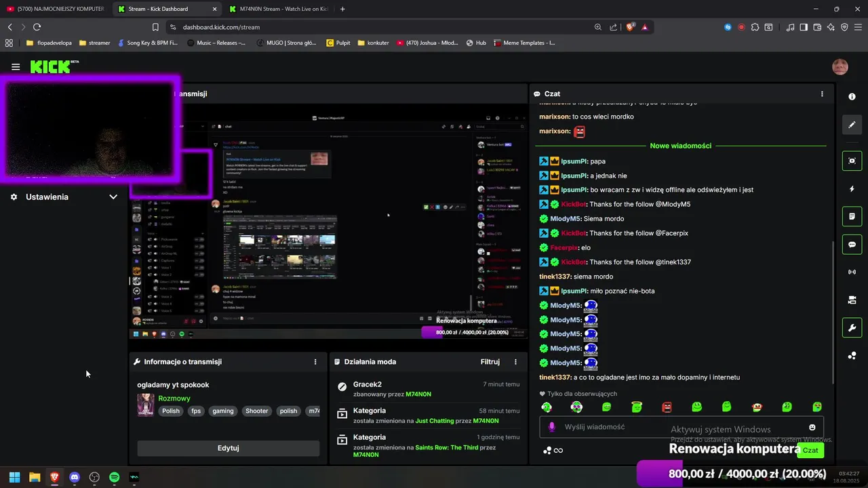Open the Brave Wallet icon
The height and width of the screenshot is (488, 868).
tap(817, 27)
